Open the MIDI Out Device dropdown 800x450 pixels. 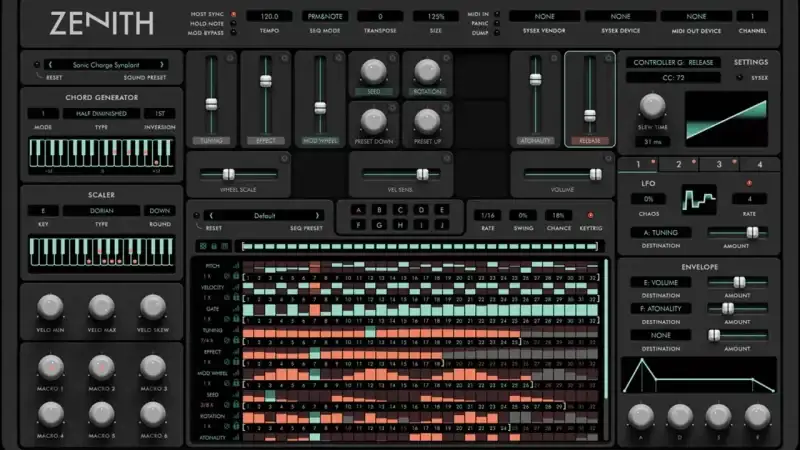pos(696,16)
